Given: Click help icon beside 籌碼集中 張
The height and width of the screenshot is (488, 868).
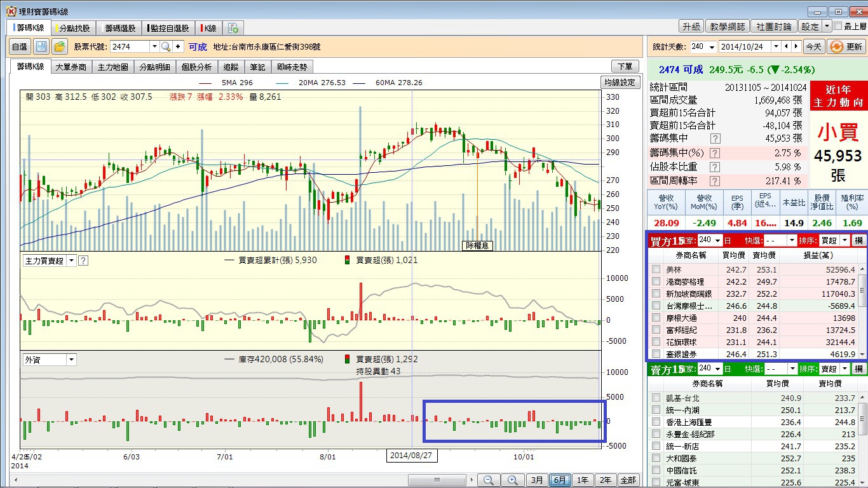Looking at the screenshot, I should coord(715,138).
